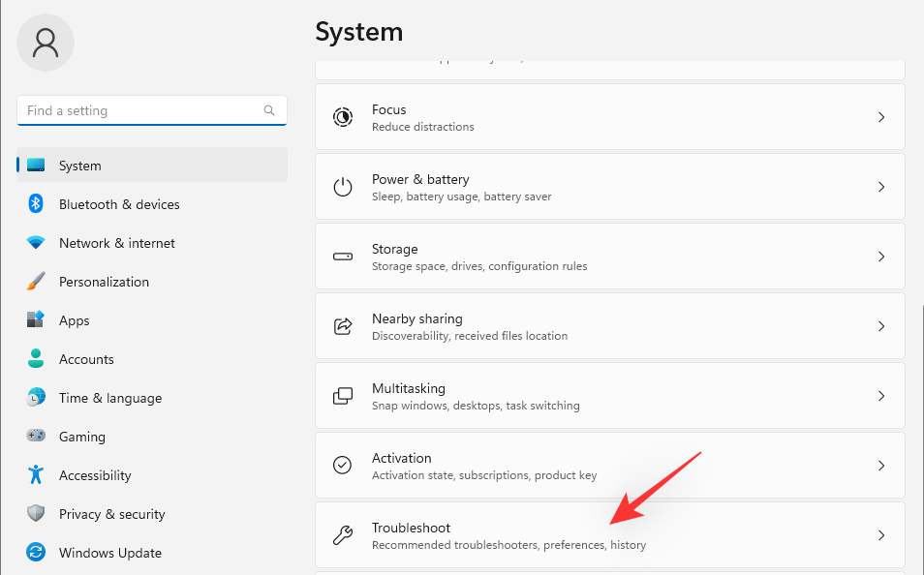
Task: Click the Focus setting icon
Action: point(343,117)
